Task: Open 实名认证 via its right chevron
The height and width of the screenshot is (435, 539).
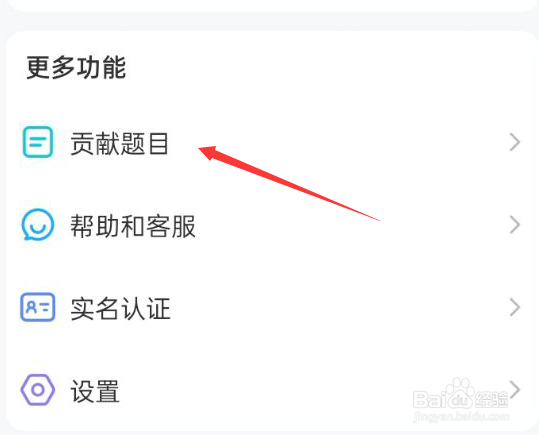Action: 515,307
